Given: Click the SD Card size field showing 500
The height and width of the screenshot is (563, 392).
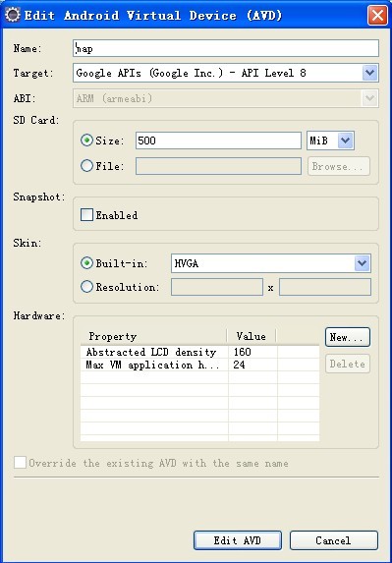Looking at the screenshot, I should 218,141.
